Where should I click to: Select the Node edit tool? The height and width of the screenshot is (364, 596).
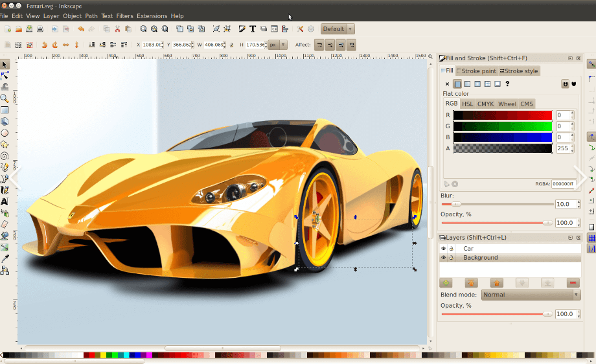coord(5,76)
